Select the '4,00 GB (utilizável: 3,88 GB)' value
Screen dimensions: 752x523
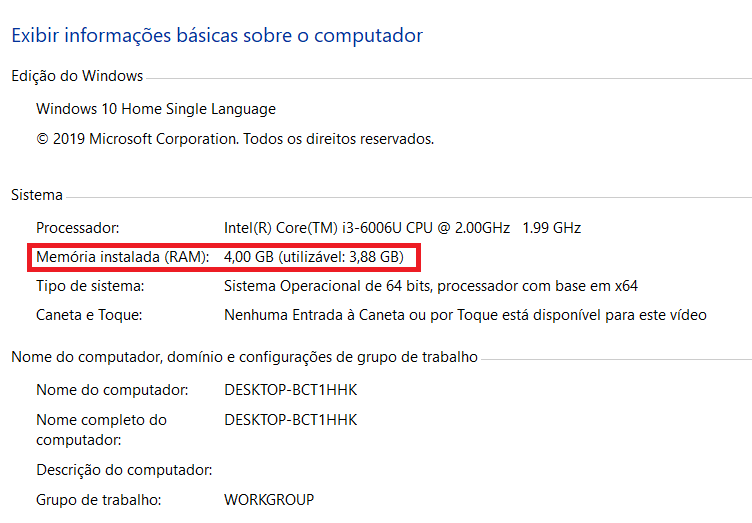pos(314,257)
